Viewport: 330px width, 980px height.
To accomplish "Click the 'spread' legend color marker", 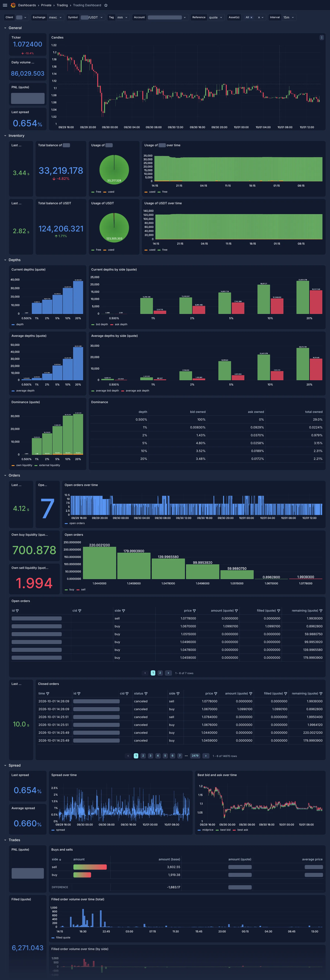I will 53,830.
